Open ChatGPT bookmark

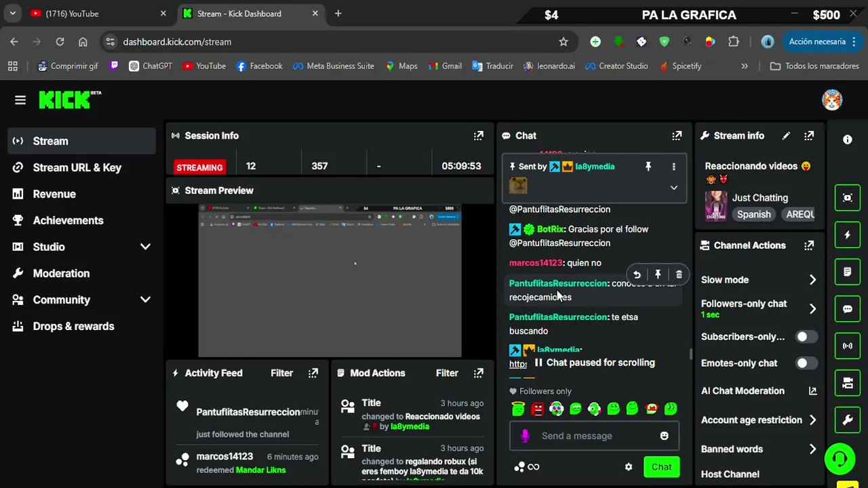pos(151,66)
